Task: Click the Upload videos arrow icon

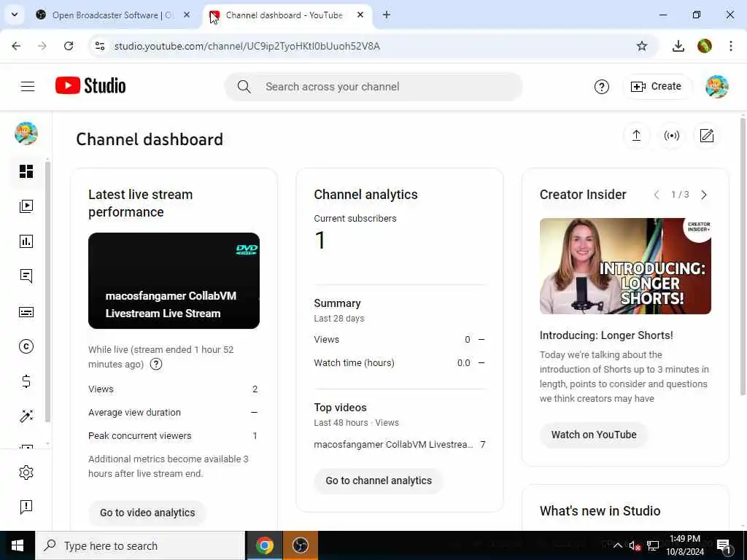Action: pos(636,136)
